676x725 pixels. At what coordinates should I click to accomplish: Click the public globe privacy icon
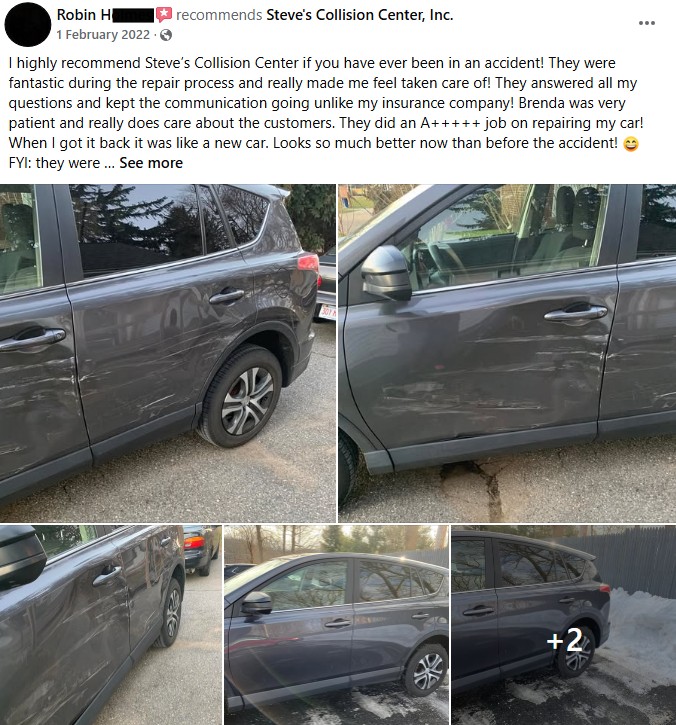pos(166,35)
